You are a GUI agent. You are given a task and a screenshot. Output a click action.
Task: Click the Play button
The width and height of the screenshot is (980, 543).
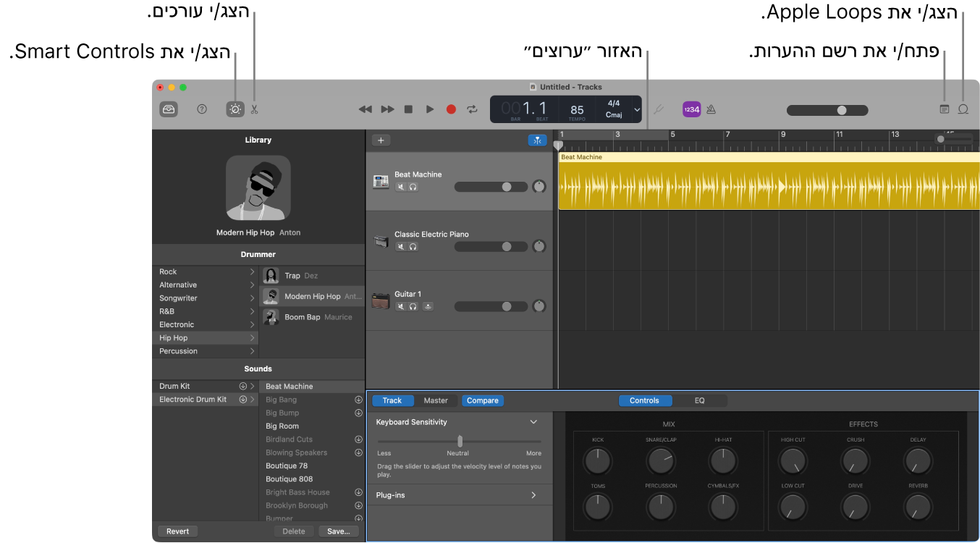[430, 109]
